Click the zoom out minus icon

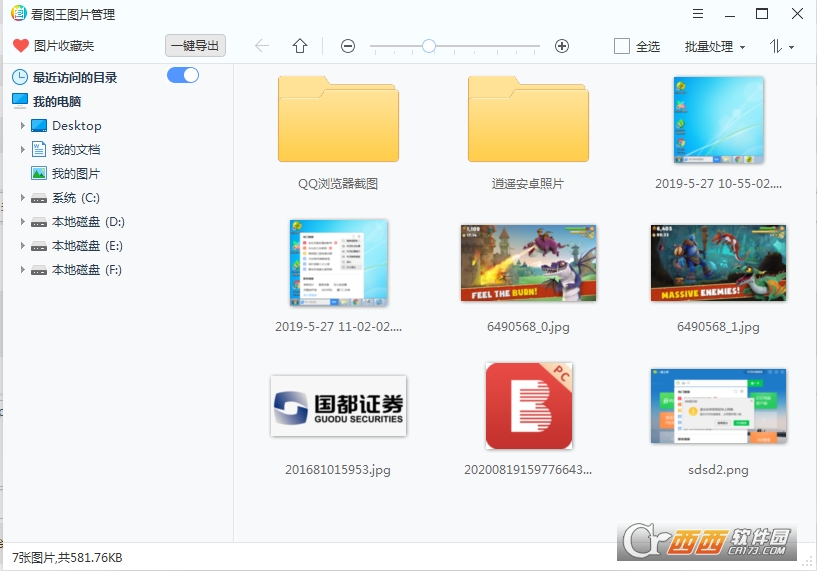point(348,46)
